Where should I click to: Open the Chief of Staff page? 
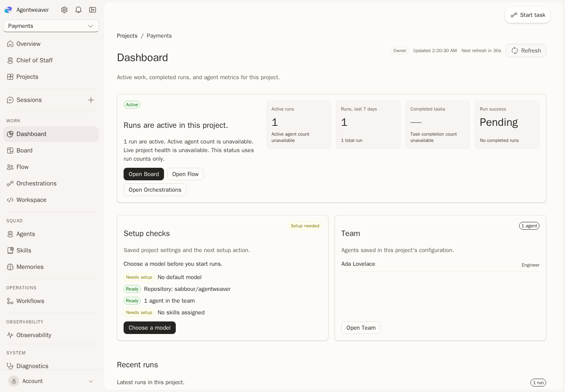pos(51,60)
